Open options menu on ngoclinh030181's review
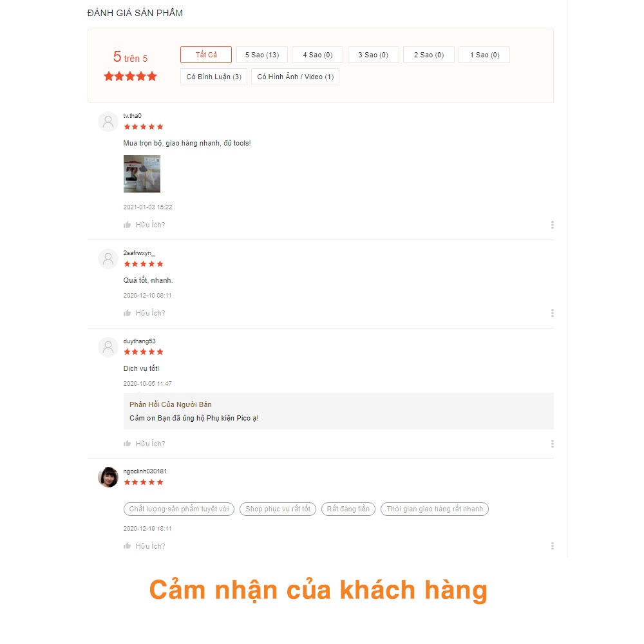This screenshot has width=644, height=644. (x=552, y=546)
